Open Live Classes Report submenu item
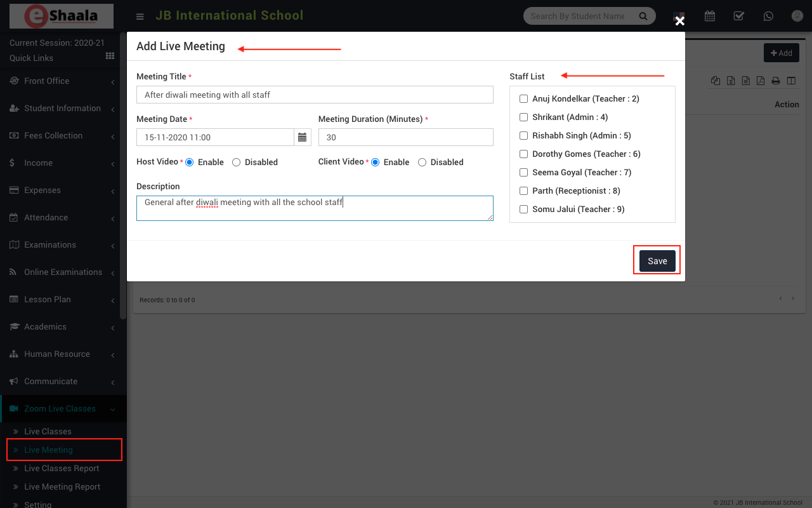 (x=62, y=469)
